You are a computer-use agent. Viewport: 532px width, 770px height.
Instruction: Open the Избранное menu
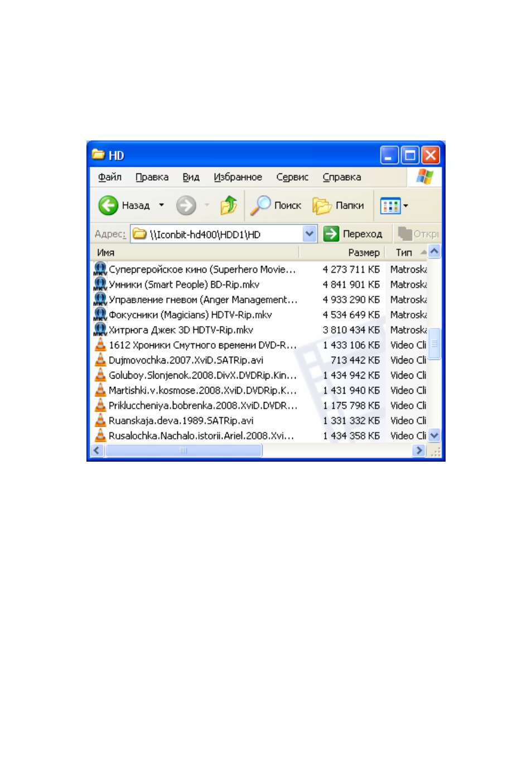click(x=238, y=177)
